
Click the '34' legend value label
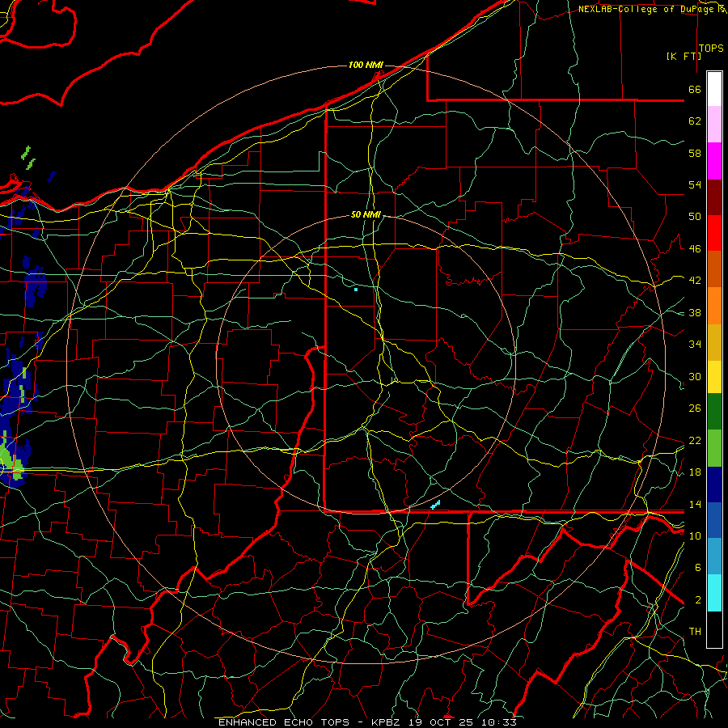tap(695, 344)
